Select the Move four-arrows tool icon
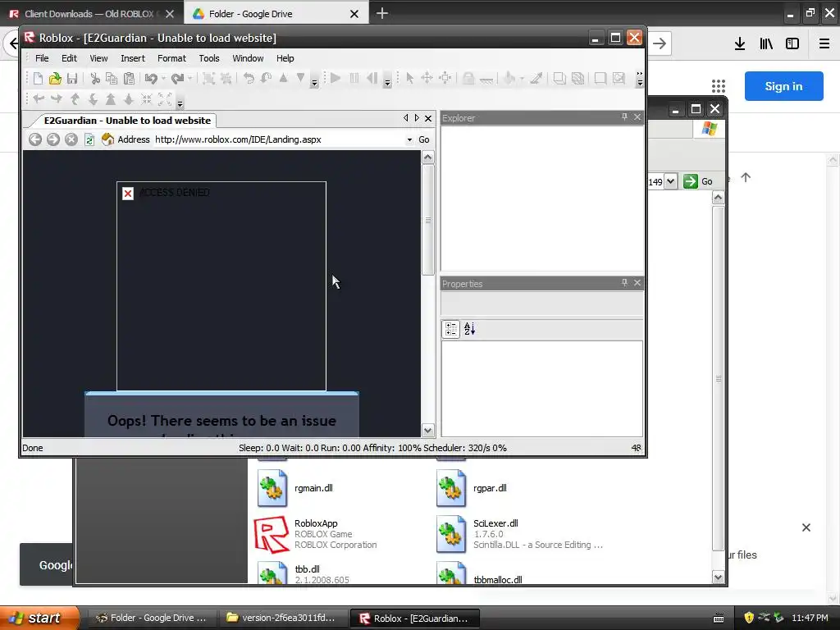The width and height of the screenshot is (840, 630). click(427, 78)
